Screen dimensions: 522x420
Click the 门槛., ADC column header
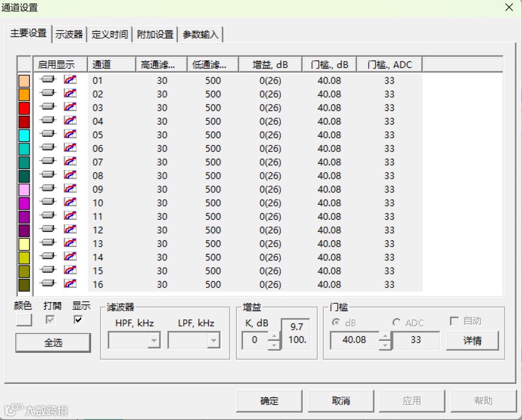click(390, 64)
